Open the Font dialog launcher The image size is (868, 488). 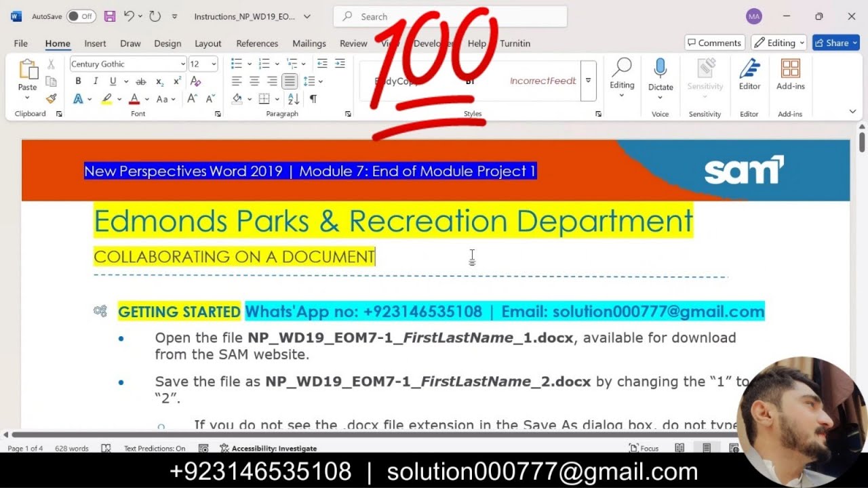(x=218, y=114)
